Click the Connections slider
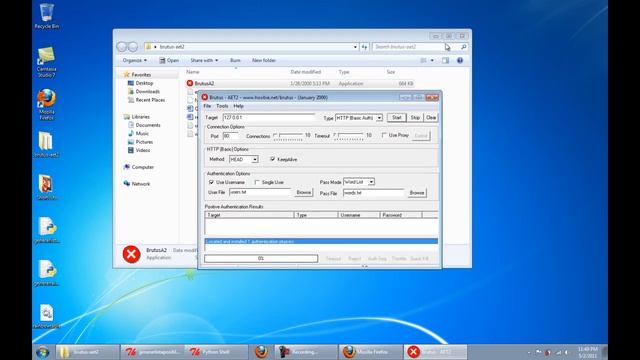The width and height of the screenshot is (640, 360). (x=289, y=136)
